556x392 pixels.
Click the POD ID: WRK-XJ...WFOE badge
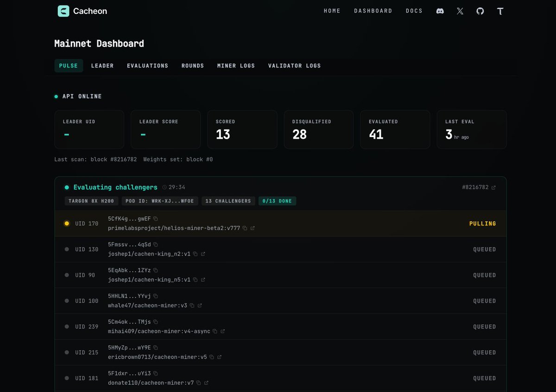pyautogui.click(x=160, y=201)
